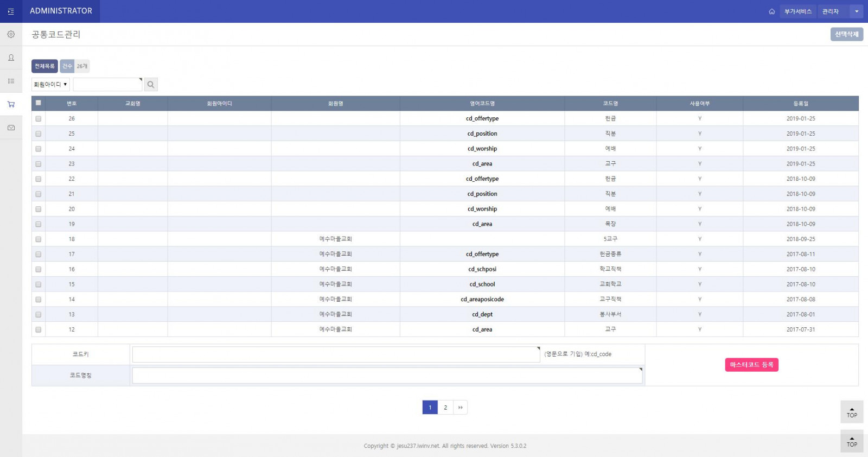This screenshot has height=457, width=868.
Task: Check the box for row number 18
Action: click(x=38, y=239)
